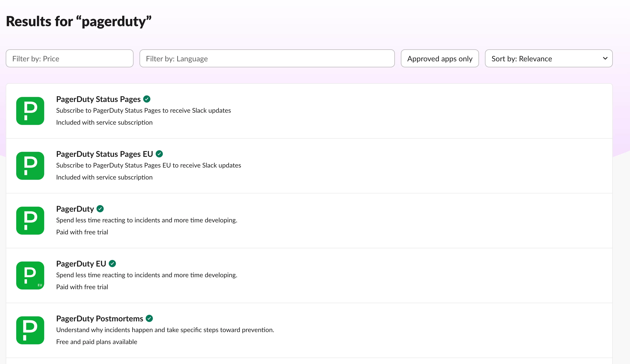Click "Included with service subscription" under Status Pages EU
This screenshot has width=630, height=364.
[x=104, y=177]
